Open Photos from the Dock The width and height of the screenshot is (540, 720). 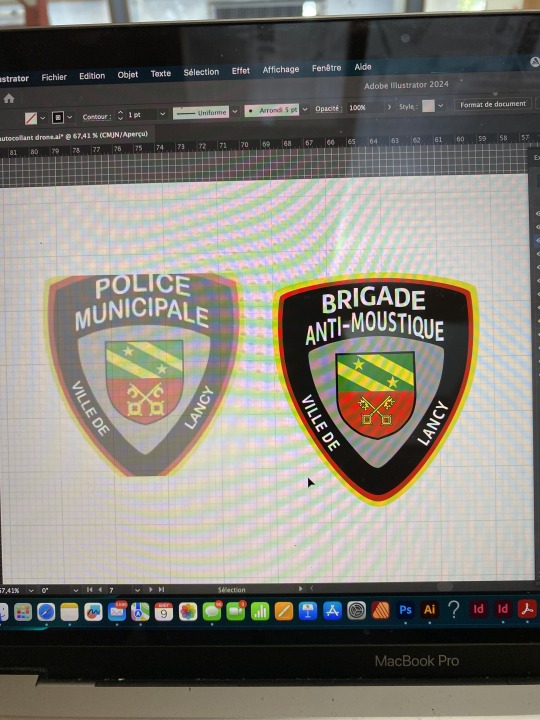[x=188, y=612]
